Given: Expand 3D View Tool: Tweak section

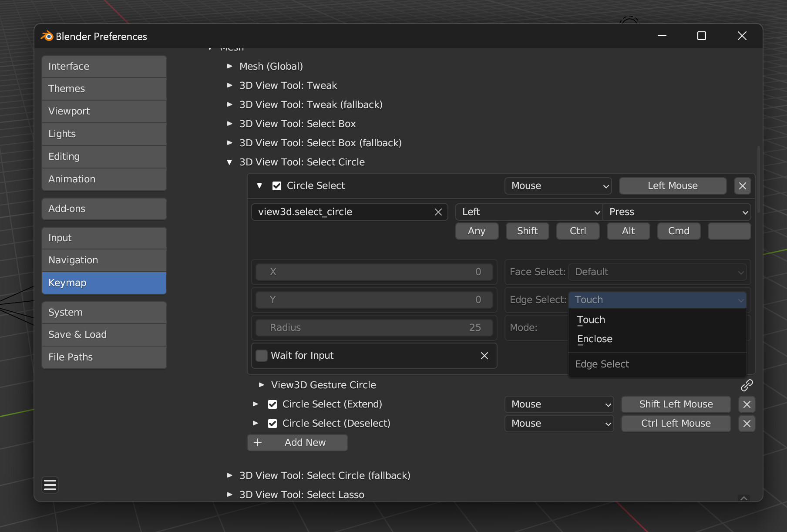Looking at the screenshot, I should click(230, 85).
